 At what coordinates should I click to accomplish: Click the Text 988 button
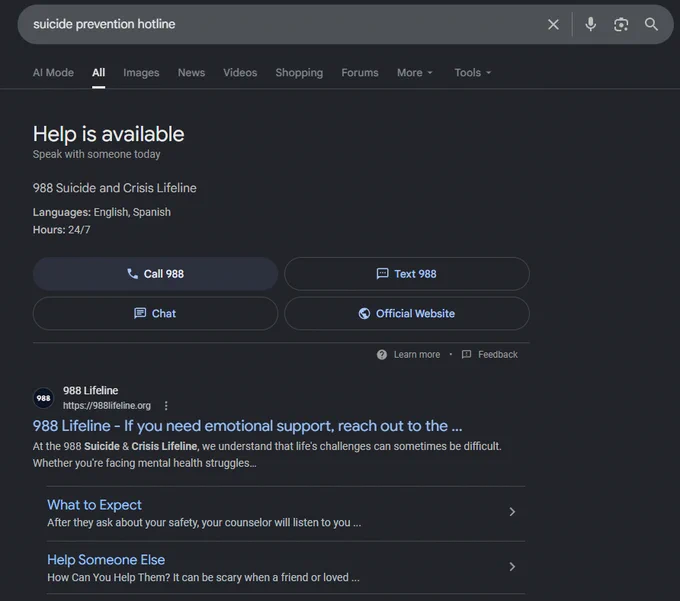tap(407, 274)
